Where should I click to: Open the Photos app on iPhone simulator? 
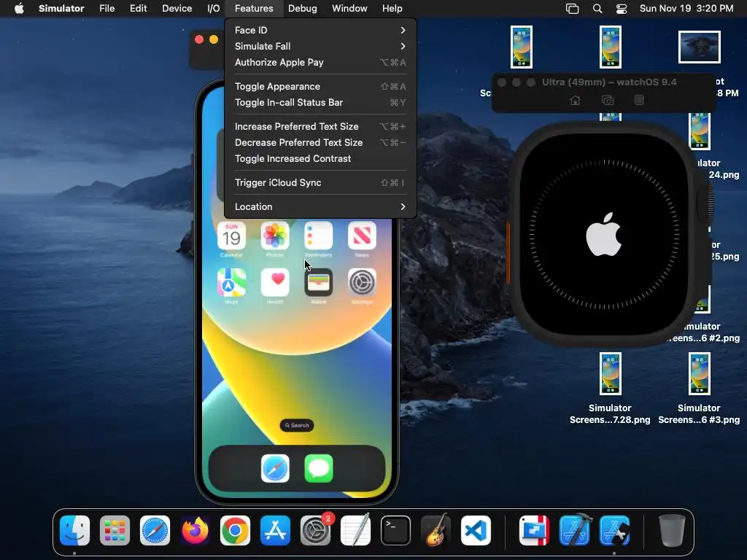(275, 236)
